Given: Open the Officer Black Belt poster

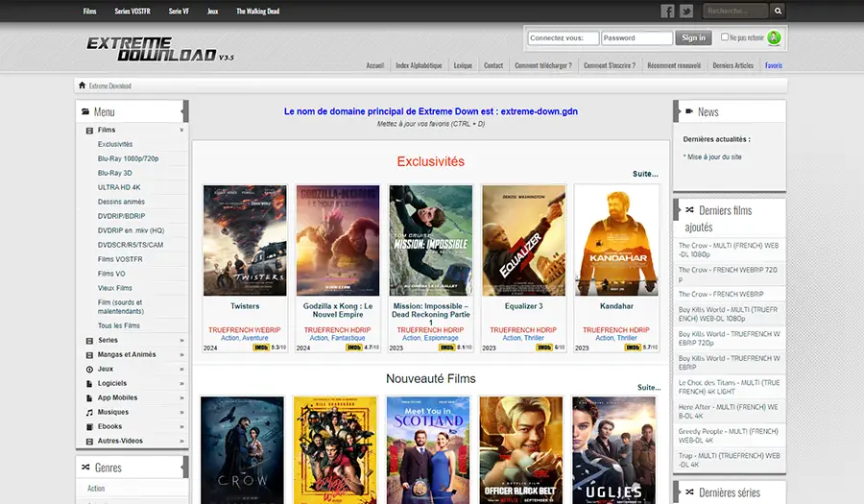Looking at the screenshot, I should point(520,450).
